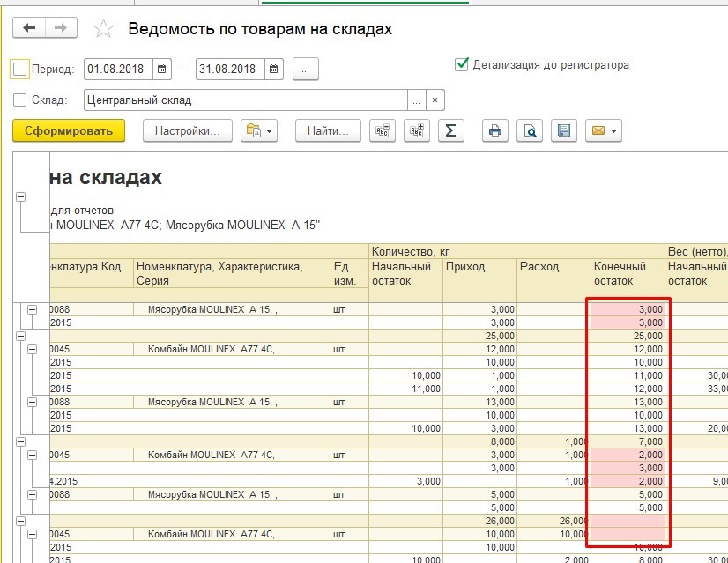Enable the Склад filter checkbox

point(20,100)
